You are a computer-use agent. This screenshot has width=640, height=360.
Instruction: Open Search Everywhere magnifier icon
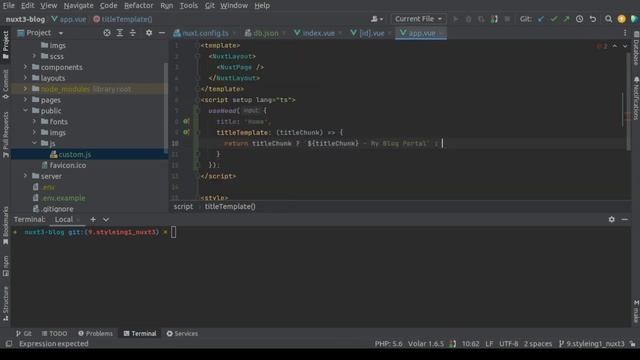click(x=608, y=19)
